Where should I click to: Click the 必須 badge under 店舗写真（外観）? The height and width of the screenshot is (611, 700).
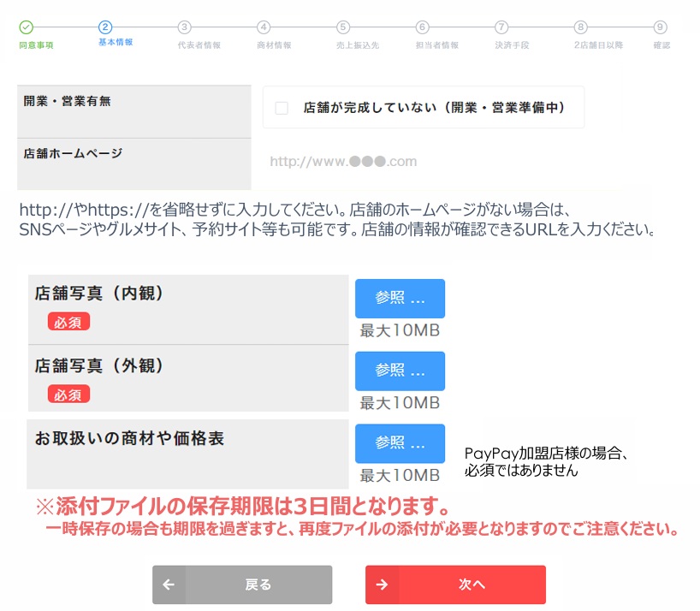68,394
